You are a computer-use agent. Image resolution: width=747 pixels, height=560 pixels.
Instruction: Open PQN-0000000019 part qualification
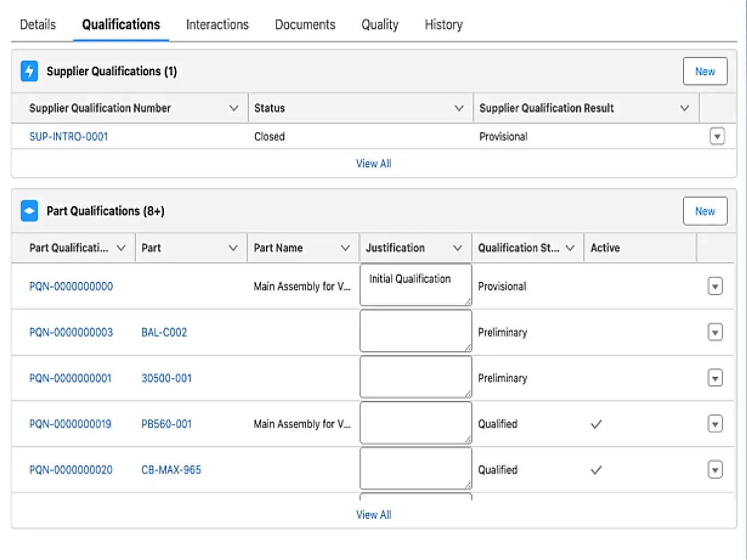pos(70,424)
